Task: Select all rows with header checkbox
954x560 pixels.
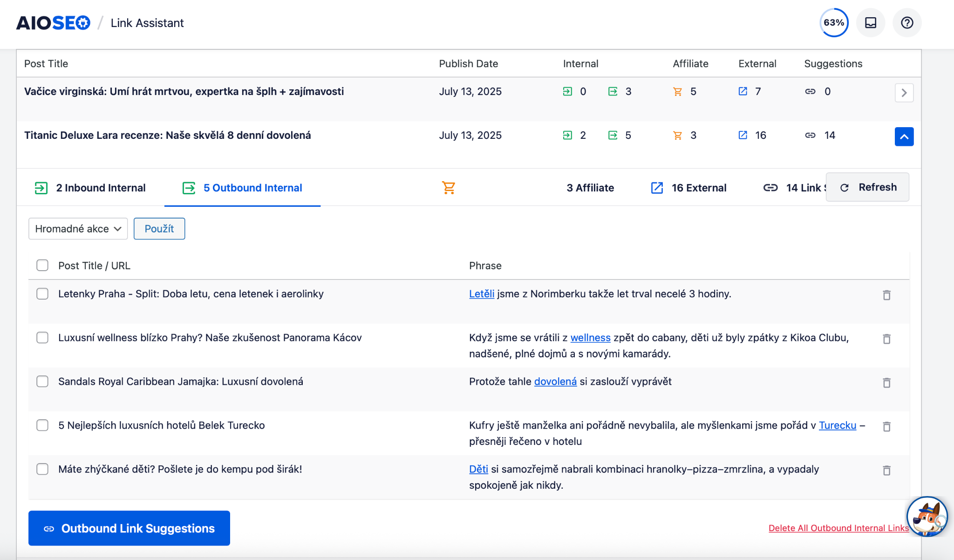Action: [x=42, y=265]
